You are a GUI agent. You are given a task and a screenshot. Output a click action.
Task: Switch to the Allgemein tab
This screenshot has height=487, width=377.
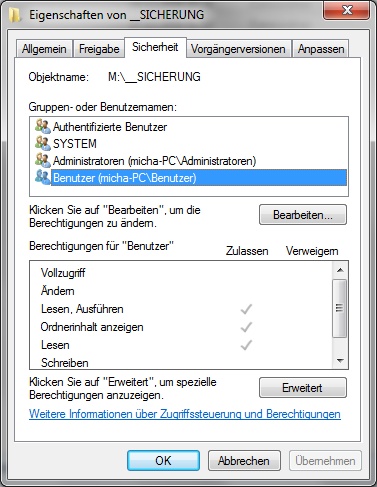coord(44,49)
